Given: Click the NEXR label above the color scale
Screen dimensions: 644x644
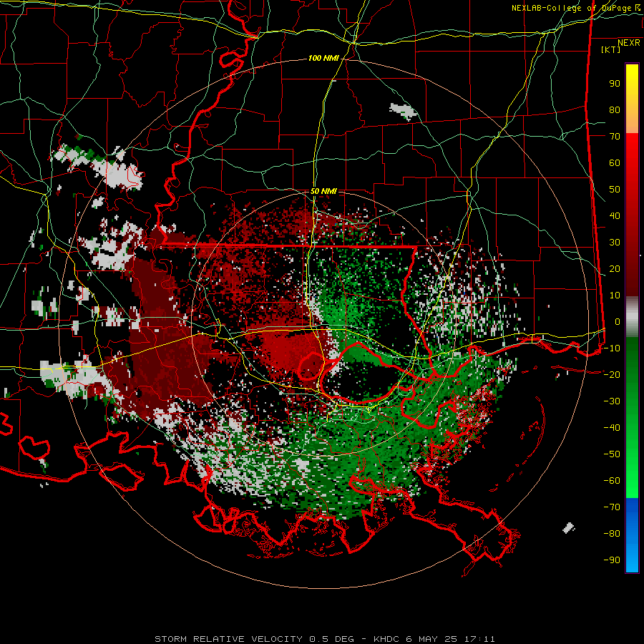Looking at the screenshot, I should pos(628,43).
